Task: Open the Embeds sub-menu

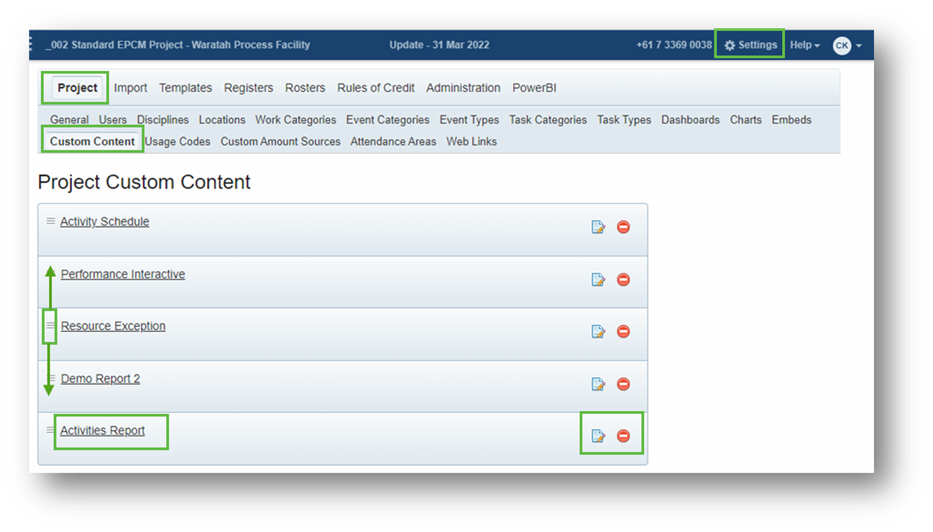Action: click(791, 120)
